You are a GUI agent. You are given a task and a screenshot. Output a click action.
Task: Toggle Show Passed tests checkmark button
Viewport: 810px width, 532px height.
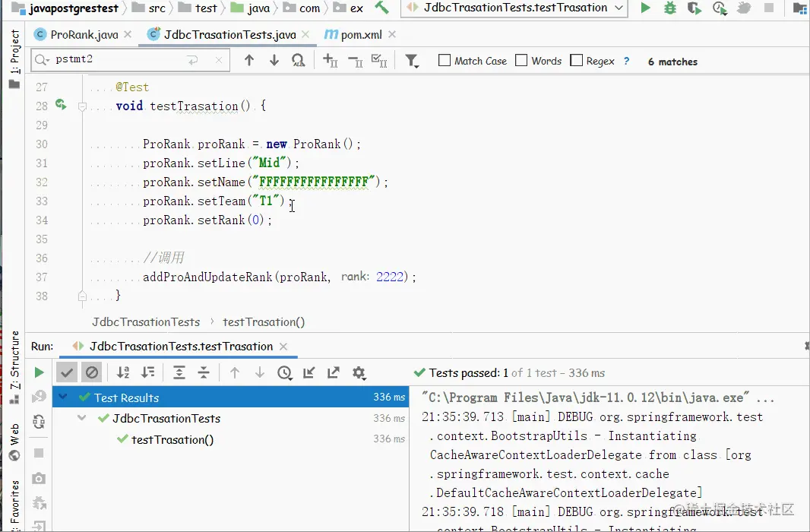coord(67,372)
